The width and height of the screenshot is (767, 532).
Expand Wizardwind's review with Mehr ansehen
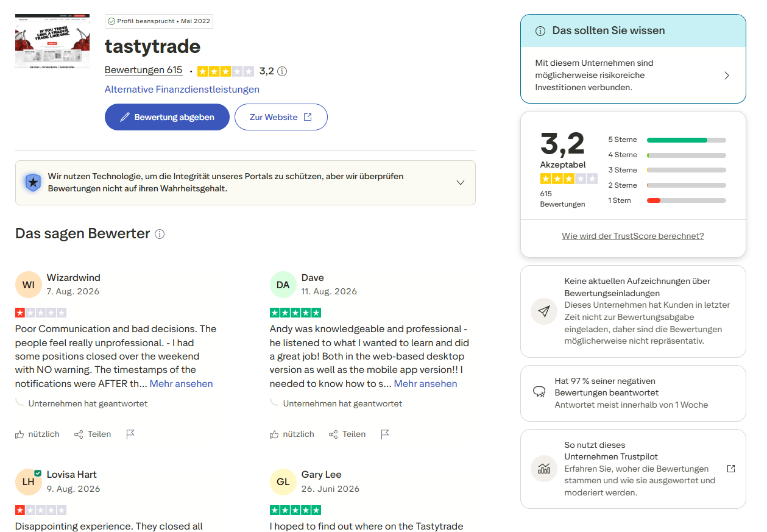click(x=182, y=383)
